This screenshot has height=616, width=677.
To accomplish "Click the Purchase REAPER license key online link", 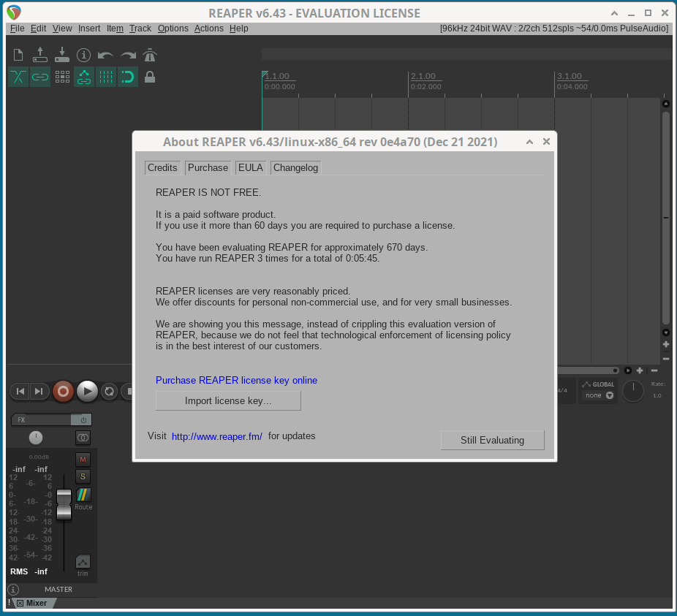I will tap(236, 380).
